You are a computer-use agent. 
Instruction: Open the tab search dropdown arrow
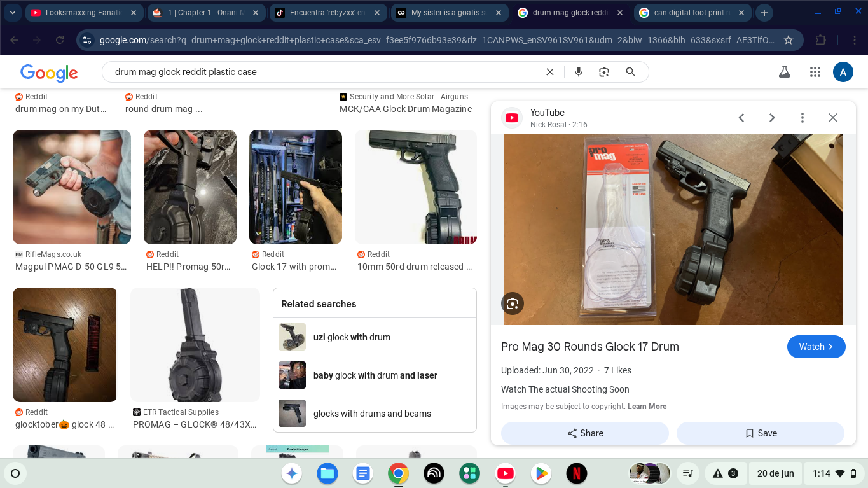coord(13,13)
